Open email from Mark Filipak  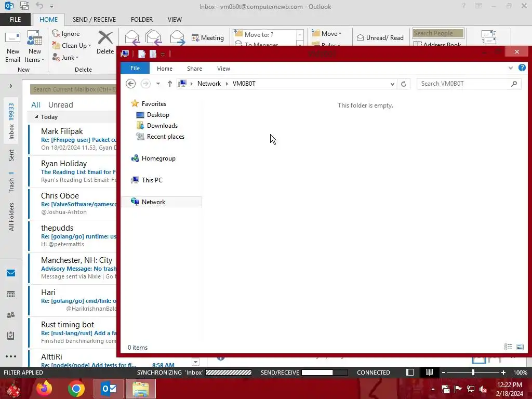pos(73,139)
